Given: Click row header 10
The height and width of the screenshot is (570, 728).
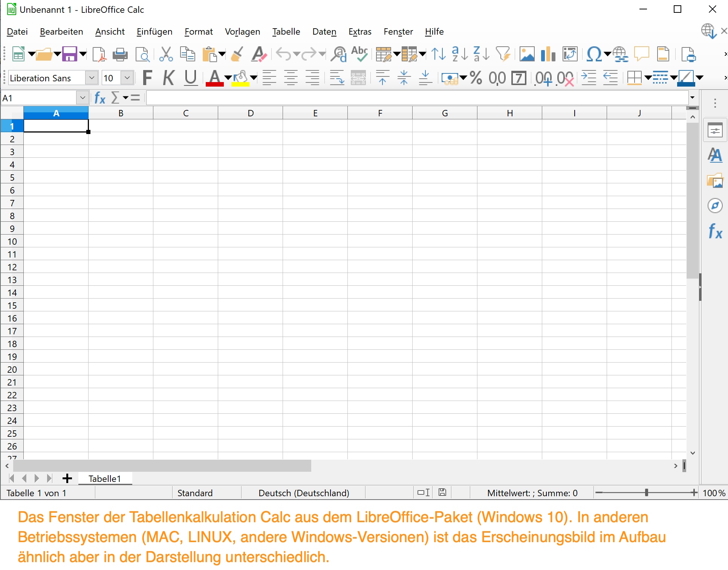Looking at the screenshot, I should click(x=12, y=241).
